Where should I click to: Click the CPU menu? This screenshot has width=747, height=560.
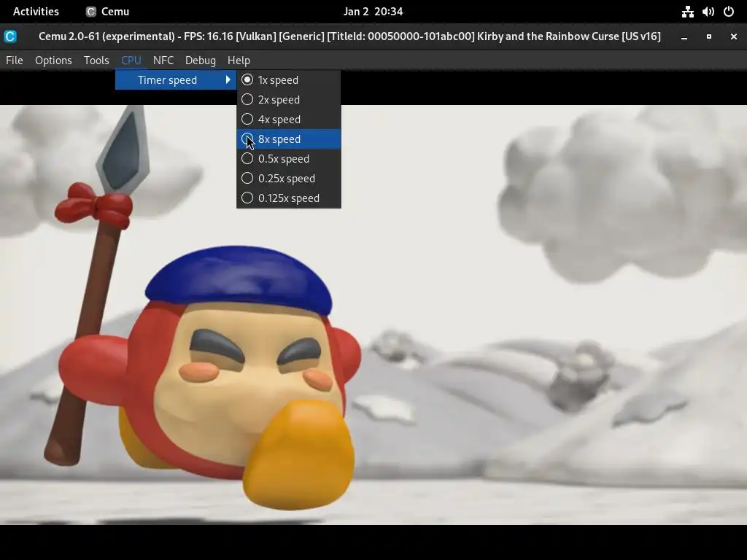click(131, 61)
